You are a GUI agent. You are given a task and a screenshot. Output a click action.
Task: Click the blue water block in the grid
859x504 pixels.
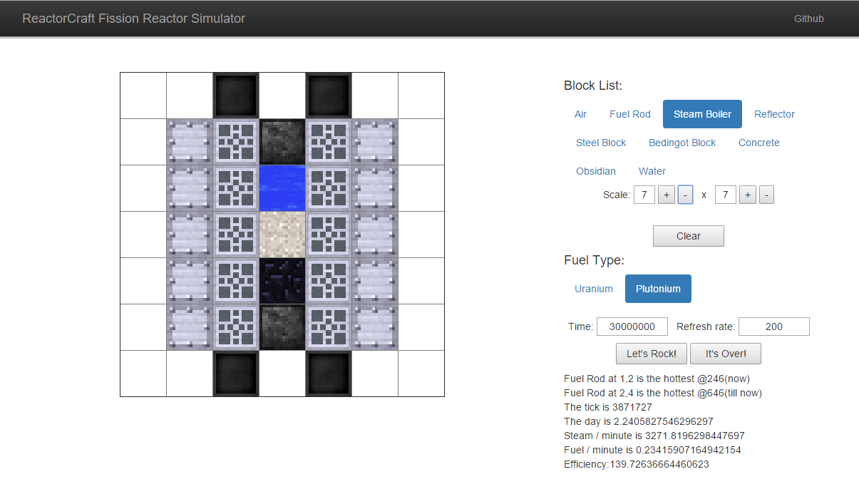coord(282,188)
